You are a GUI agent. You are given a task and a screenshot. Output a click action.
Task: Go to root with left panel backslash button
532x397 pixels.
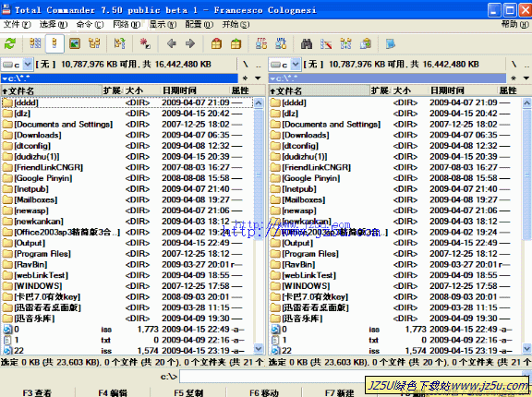tap(246, 64)
